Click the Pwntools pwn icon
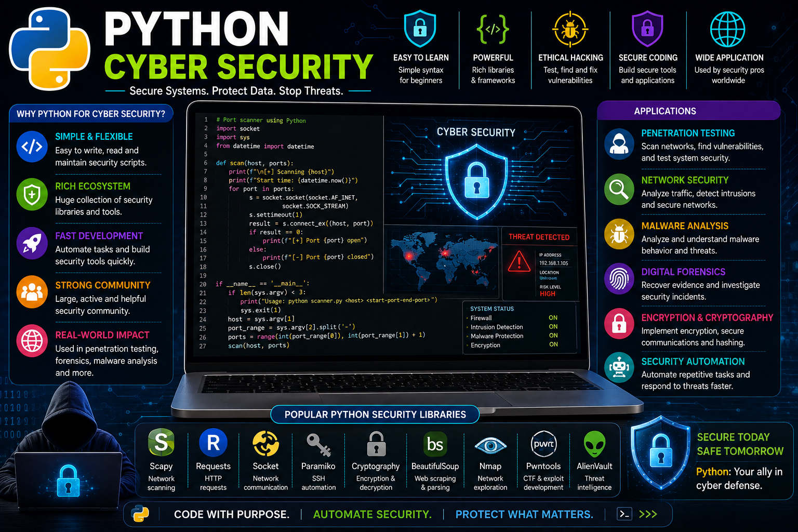 [543, 444]
